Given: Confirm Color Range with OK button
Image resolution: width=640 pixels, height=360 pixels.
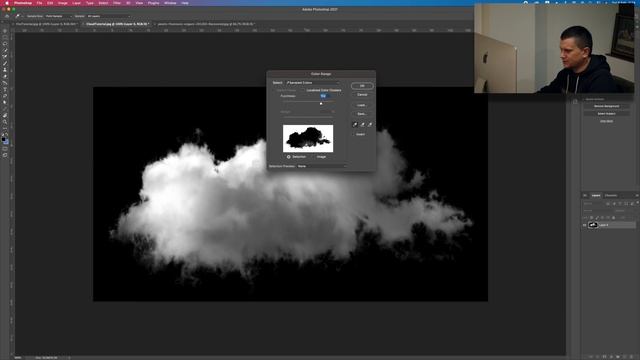Looking at the screenshot, I should pos(362,86).
